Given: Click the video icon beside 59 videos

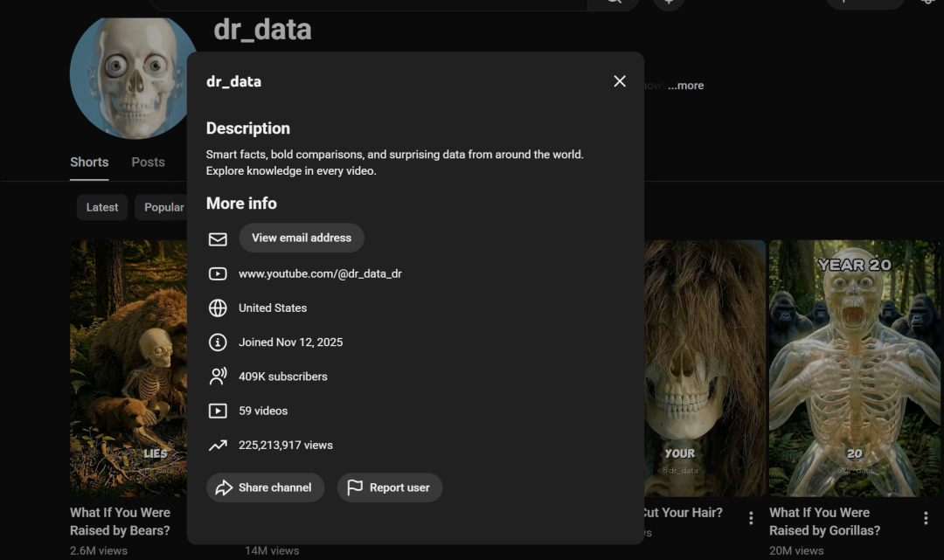Looking at the screenshot, I should pos(218,411).
